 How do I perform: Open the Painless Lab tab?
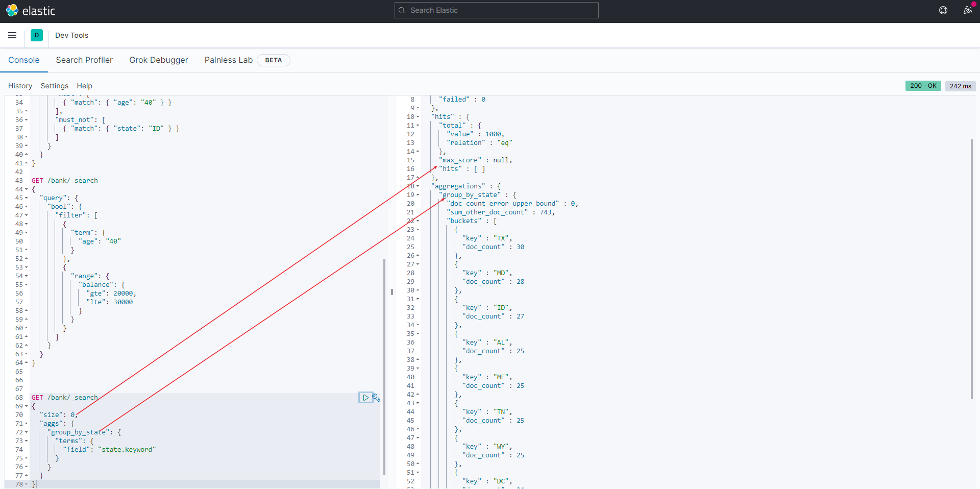[x=229, y=60]
